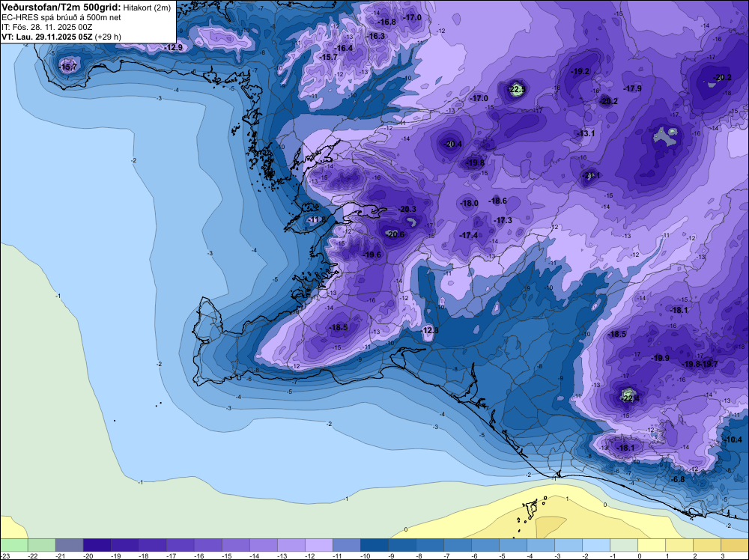Viewport: 749px width, 560px height.
Task: Click the pale lilac legend swatch labeled -12
Action: 318,545
